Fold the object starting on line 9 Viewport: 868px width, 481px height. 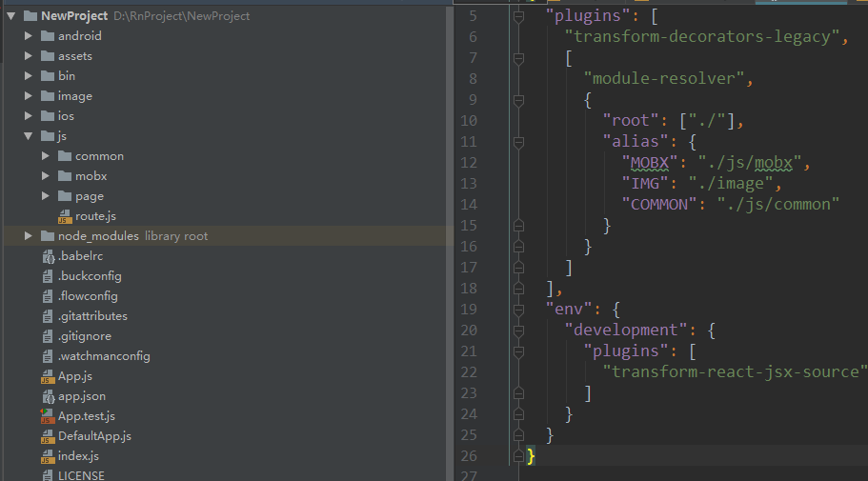pos(518,100)
